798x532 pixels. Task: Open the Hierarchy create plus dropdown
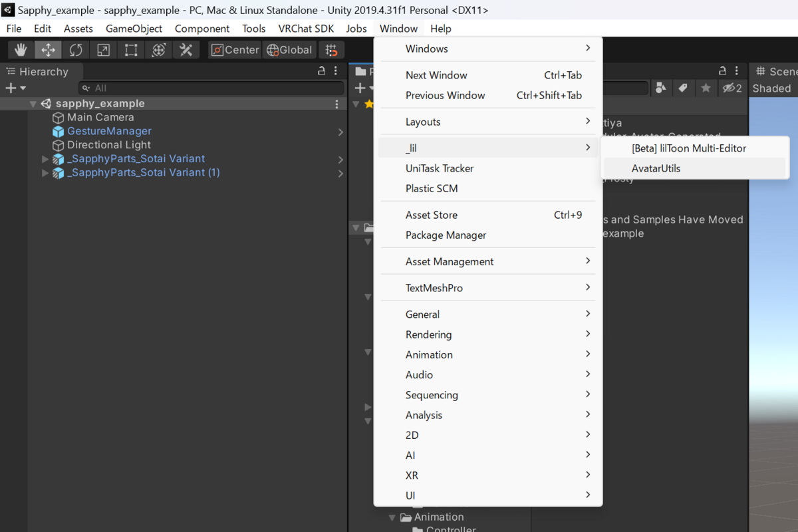click(15, 88)
